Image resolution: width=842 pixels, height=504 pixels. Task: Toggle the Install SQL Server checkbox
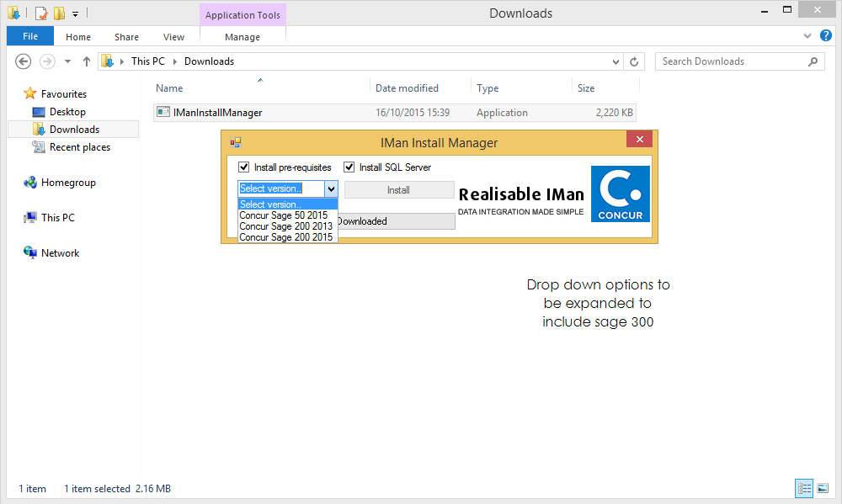coord(349,167)
